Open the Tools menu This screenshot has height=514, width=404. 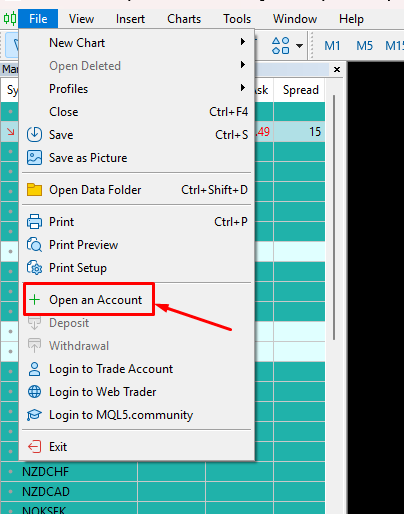pos(237,19)
